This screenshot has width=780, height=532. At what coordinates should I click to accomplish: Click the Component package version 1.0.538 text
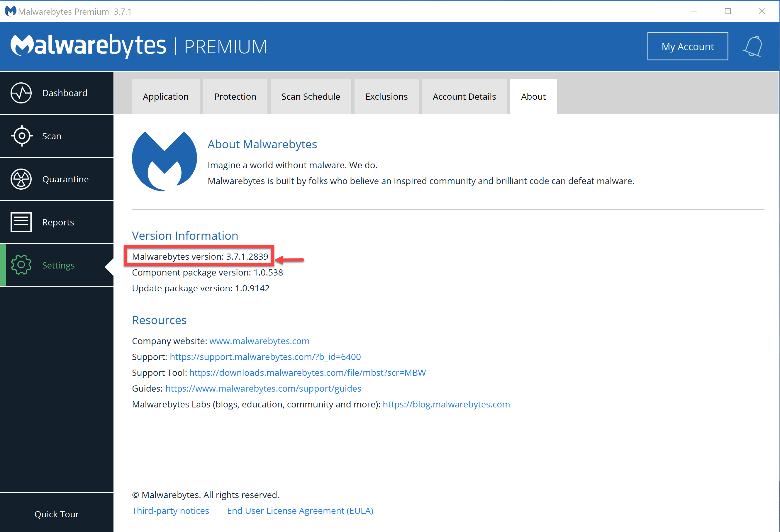coord(207,272)
